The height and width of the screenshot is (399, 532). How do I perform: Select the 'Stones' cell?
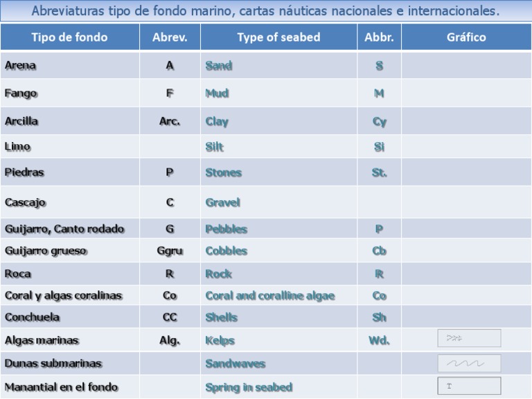coord(278,172)
